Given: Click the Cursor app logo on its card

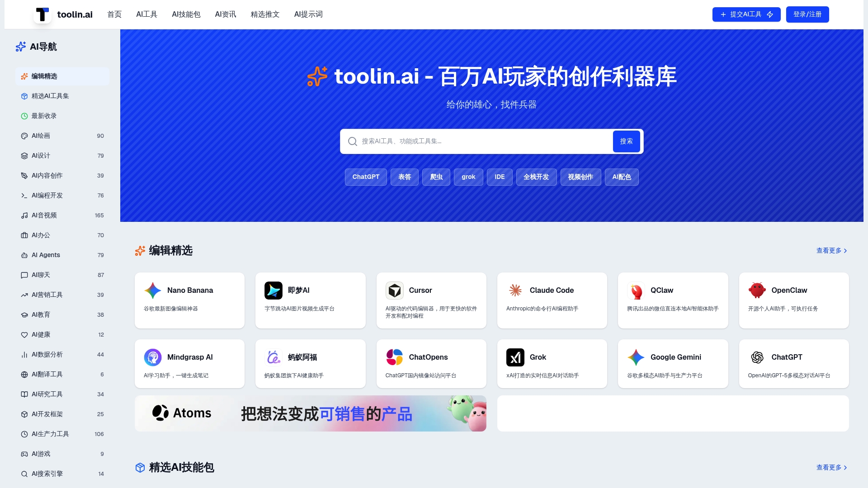Looking at the screenshot, I should tap(394, 291).
